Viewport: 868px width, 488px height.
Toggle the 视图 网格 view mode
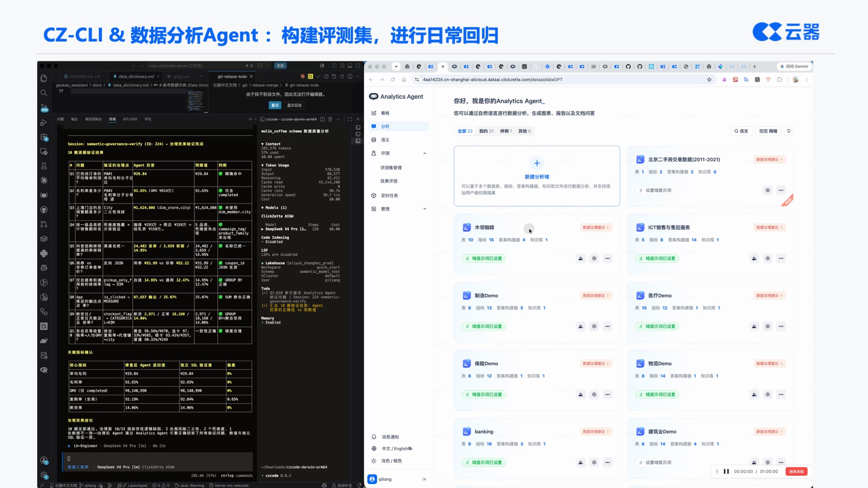coord(768,131)
